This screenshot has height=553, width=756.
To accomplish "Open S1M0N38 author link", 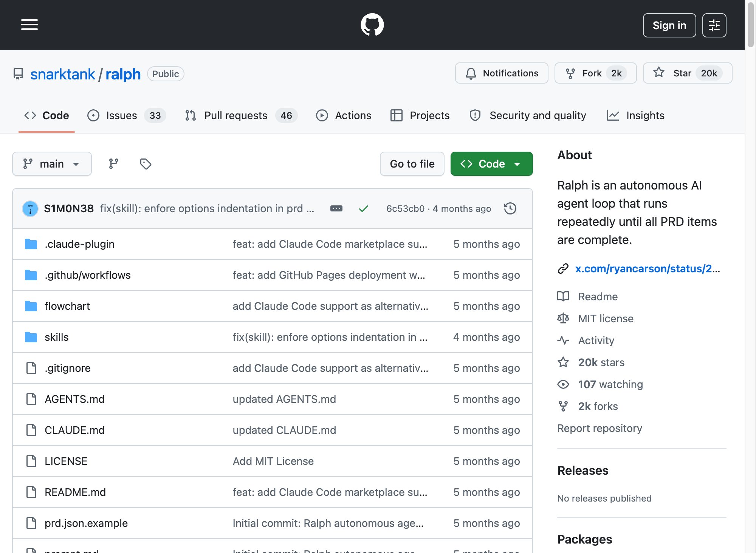I will coord(69,208).
